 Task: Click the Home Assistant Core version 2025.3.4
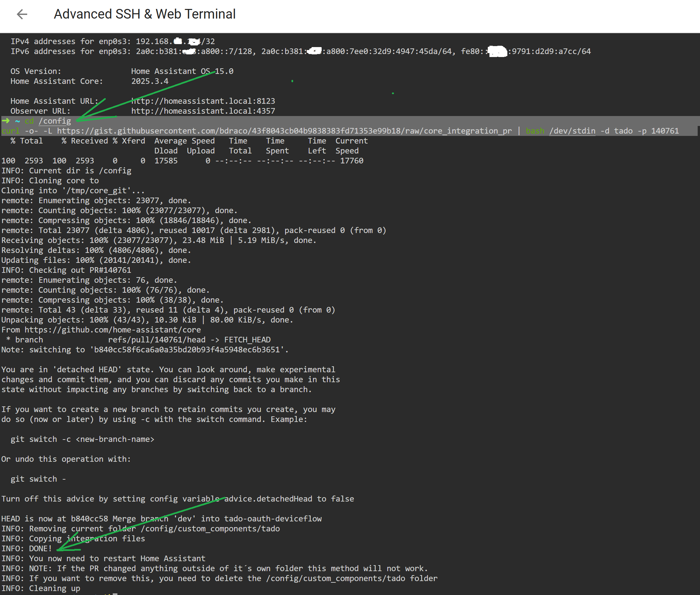(x=150, y=81)
